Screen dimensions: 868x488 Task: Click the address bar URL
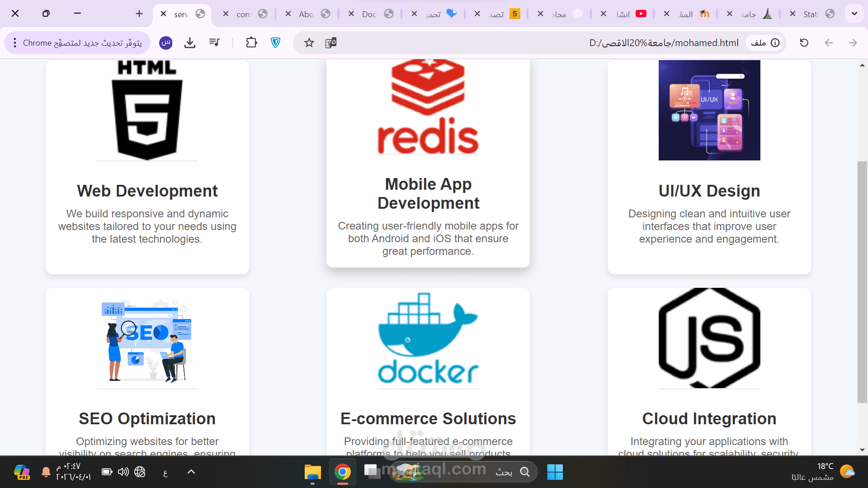(x=663, y=43)
